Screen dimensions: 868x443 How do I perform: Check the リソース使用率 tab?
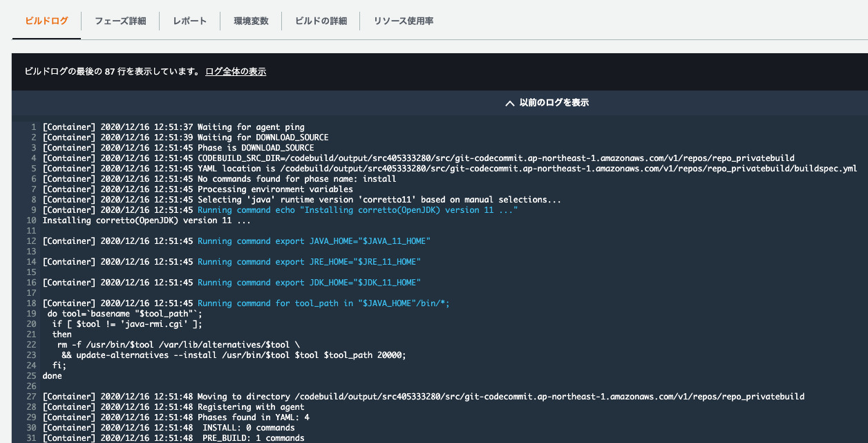pos(403,21)
